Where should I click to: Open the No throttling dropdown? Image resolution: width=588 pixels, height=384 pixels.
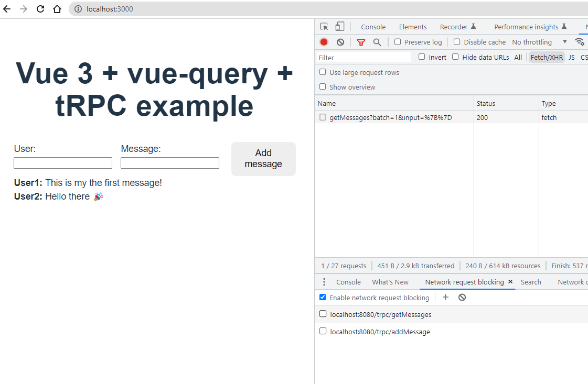coord(539,42)
